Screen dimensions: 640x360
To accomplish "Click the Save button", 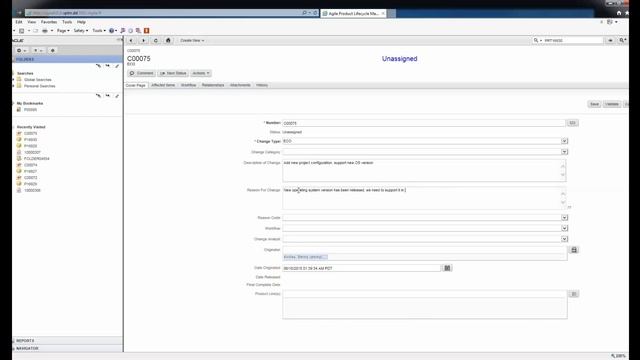I will click(594, 104).
